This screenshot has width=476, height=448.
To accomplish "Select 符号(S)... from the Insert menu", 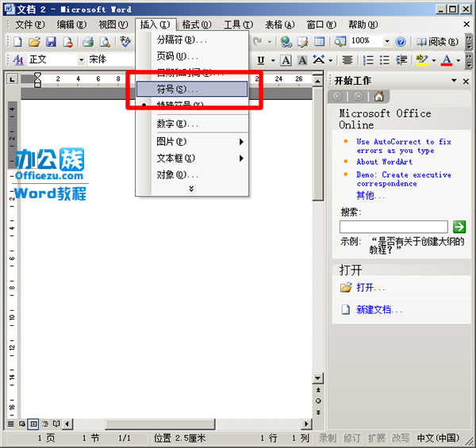I will pyautogui.click(x=192, y=89).
